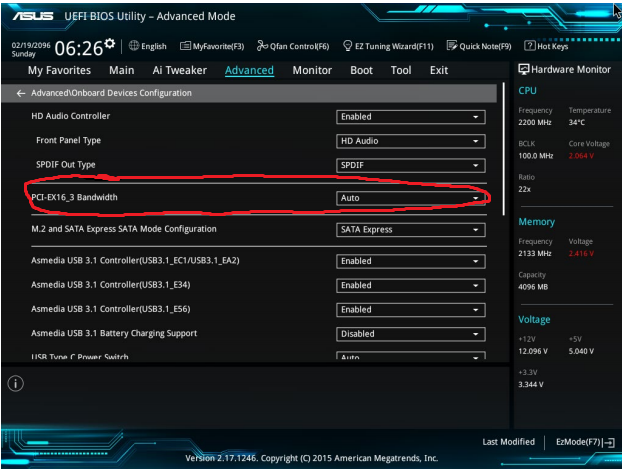Screen dimensions: 622x473
Task: Click the core voltage value 2.064 V
Action: click(x=581, y=156)
